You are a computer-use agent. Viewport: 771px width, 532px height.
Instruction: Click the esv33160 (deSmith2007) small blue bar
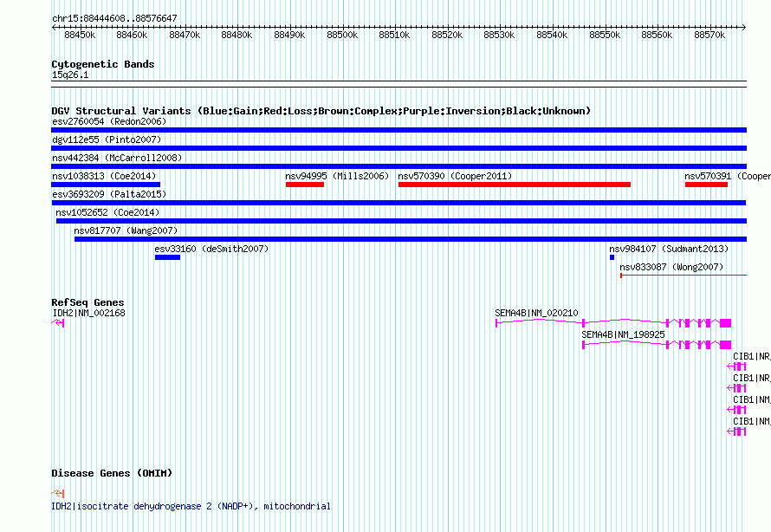[x=168, y=257]
